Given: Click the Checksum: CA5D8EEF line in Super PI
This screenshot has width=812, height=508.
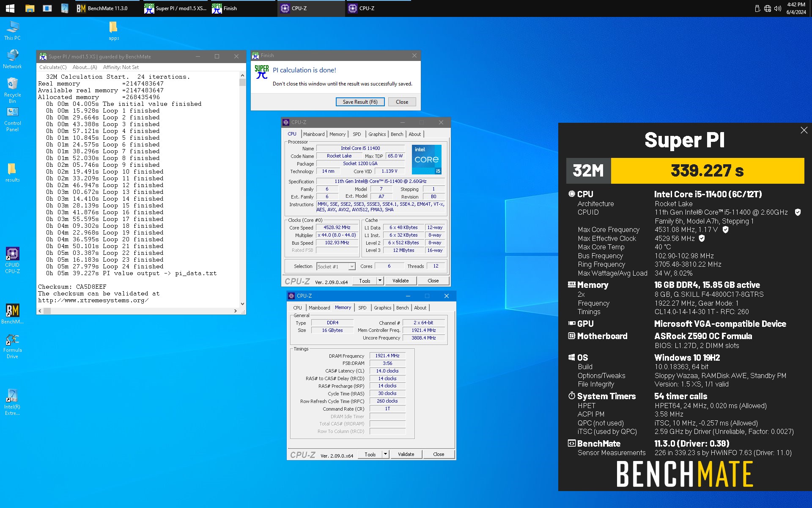Looking at the screenshot, I should (x=72, y=287).
